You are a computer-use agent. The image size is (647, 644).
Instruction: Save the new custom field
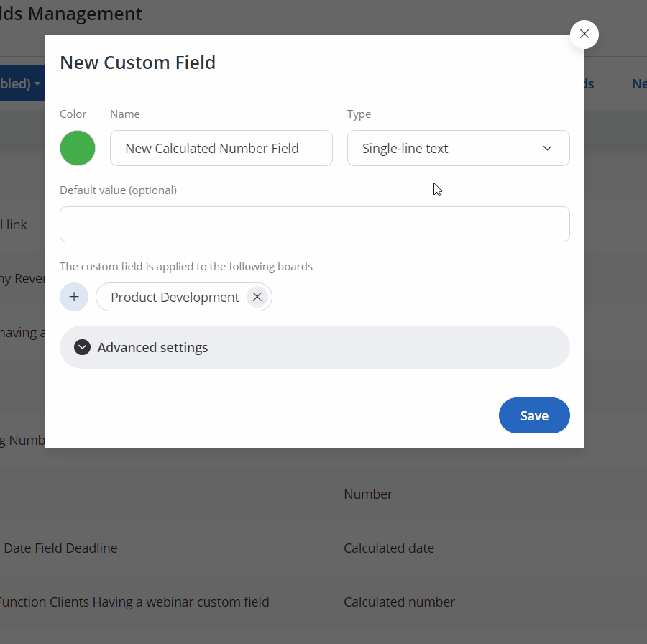click(533, 415)
